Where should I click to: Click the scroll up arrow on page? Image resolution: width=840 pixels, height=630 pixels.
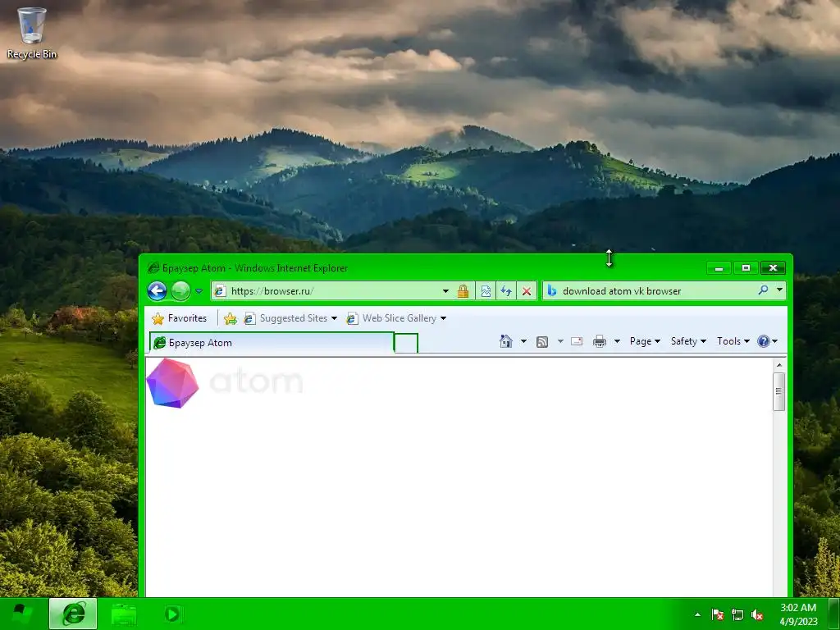(779, 365)
